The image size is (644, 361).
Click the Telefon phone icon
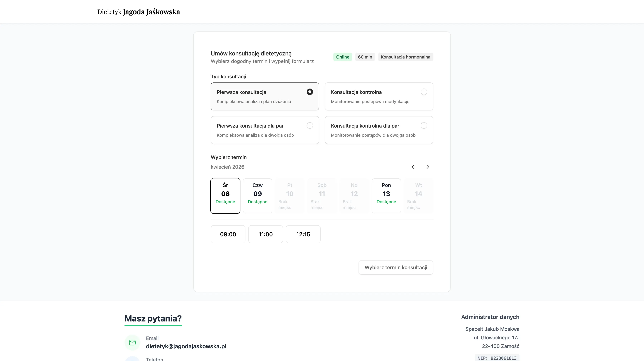tap(132, 359)
